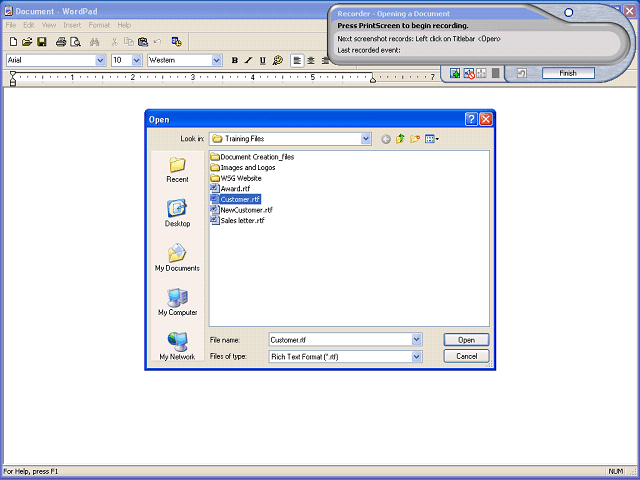
Task: Expand the Files of type dropdown
Action: [x=416, y=357]
